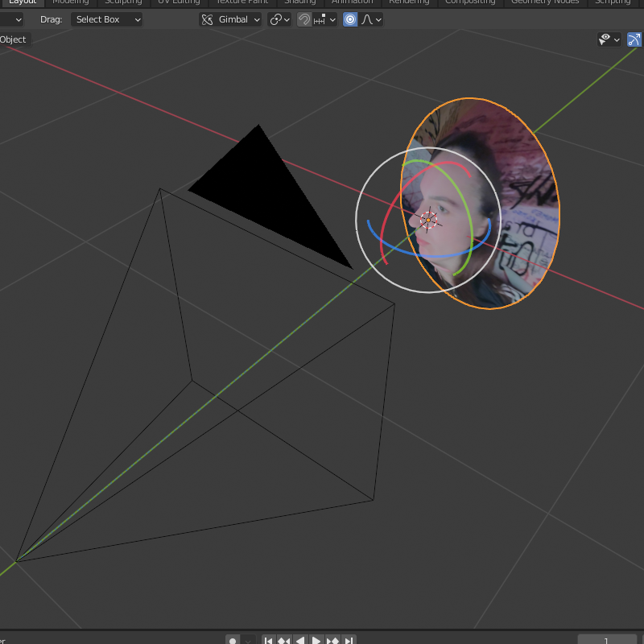
Task: Open the Animation workspace tab
Action: coord(353,2)
